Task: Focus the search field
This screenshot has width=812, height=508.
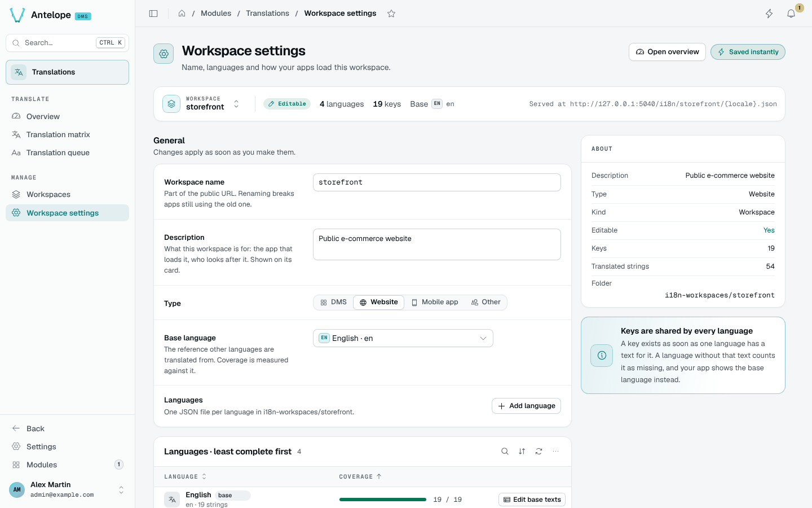Action: click(x=67, y=43)
